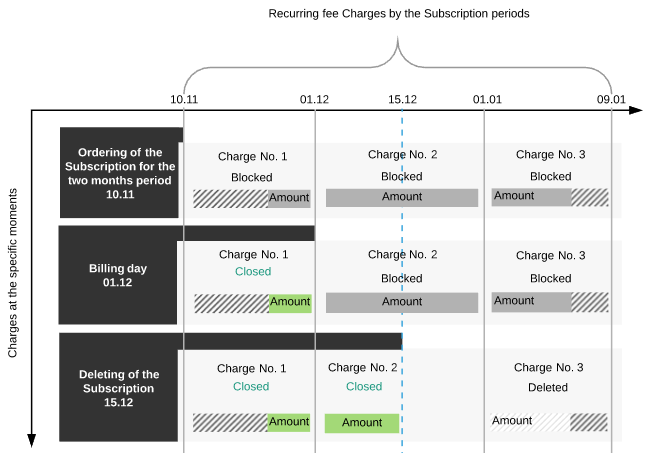
Task: Click the gray Charge No. 2 Amount bar in the Ordering row
Action: tap(402, 197)
